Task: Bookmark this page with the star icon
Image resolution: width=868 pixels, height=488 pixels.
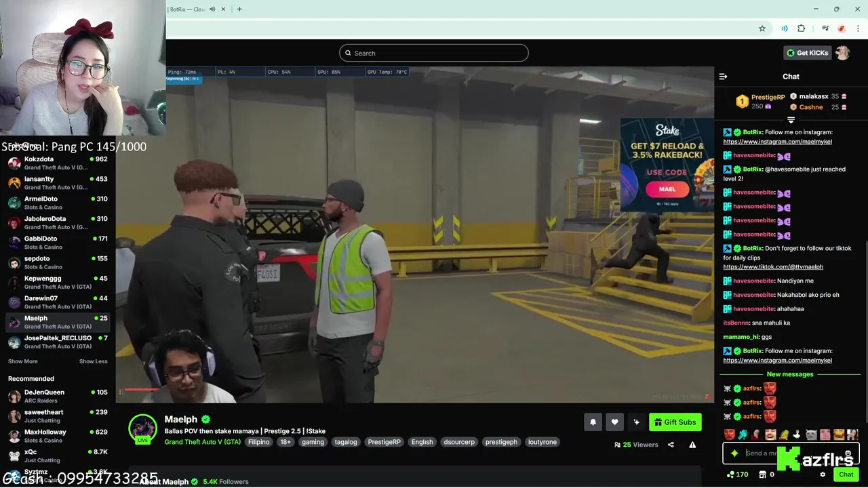Action: 762,28
